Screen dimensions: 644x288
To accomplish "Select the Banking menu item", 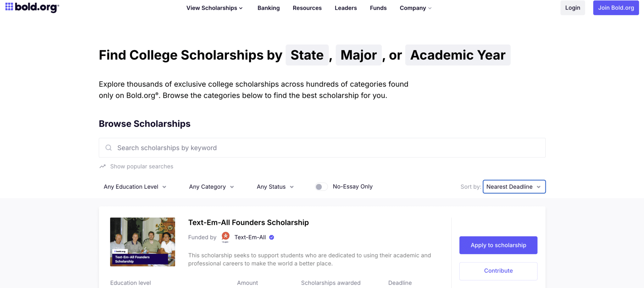I will 269,8.
